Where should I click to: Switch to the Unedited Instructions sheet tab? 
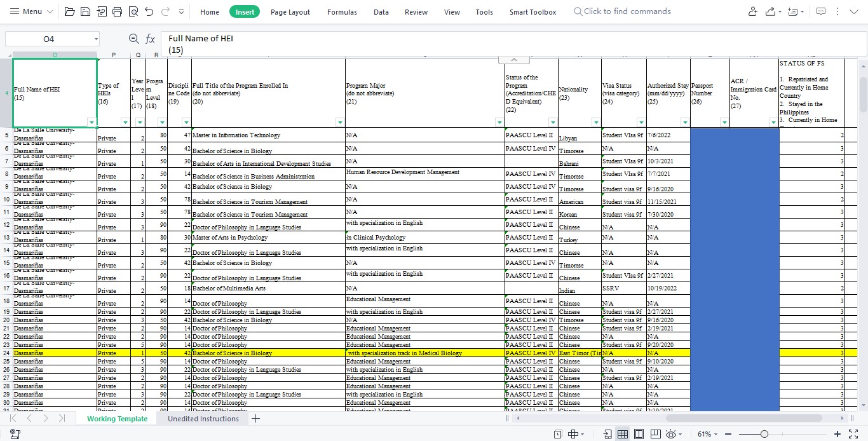point(203,419)
